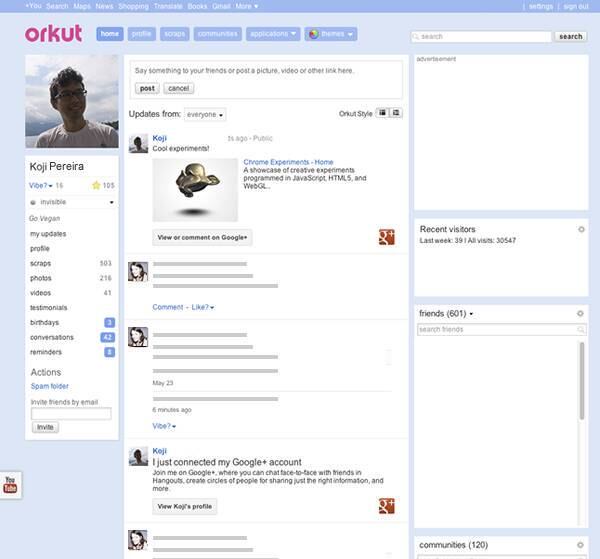
Task: Click sign out link
Action: pos(576,7)
